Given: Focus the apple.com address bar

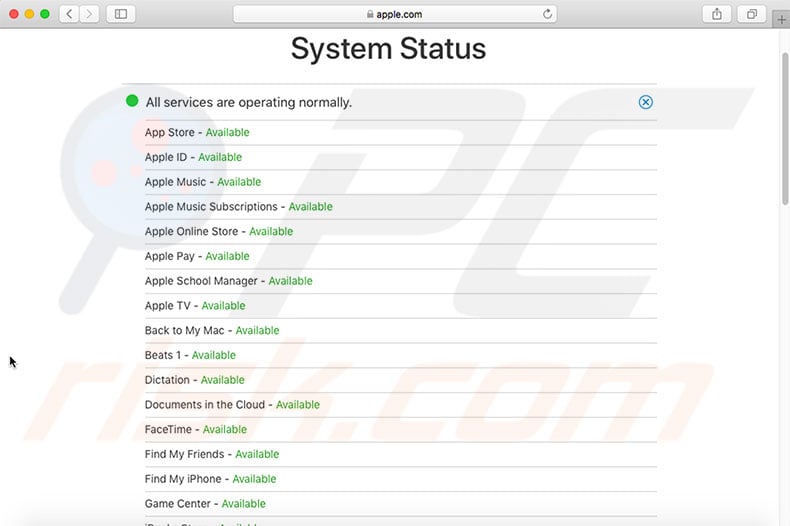Looking at the screenshot, I should pos(394,14).
